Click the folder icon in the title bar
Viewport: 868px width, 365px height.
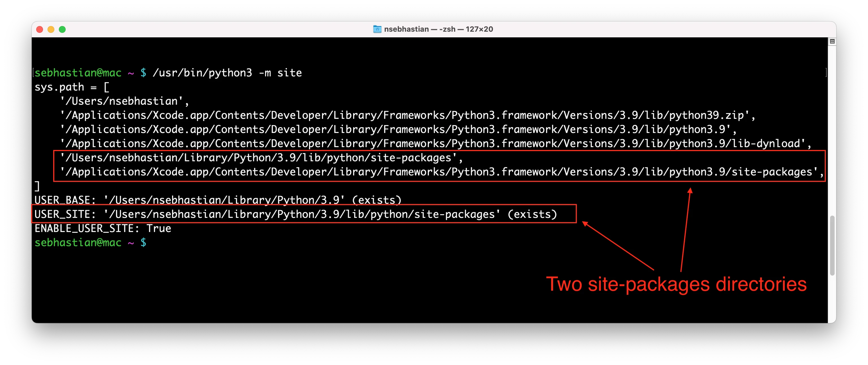click(377, 29)
